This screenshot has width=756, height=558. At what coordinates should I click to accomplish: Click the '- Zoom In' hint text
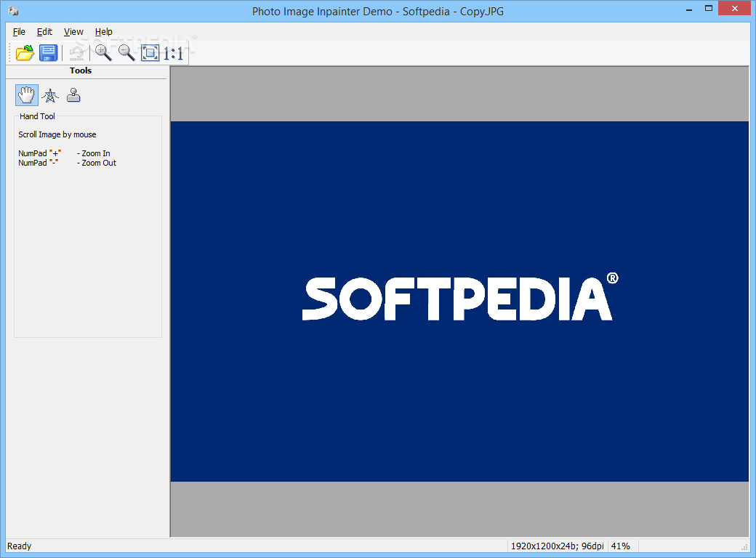click(x=94, y=154)
